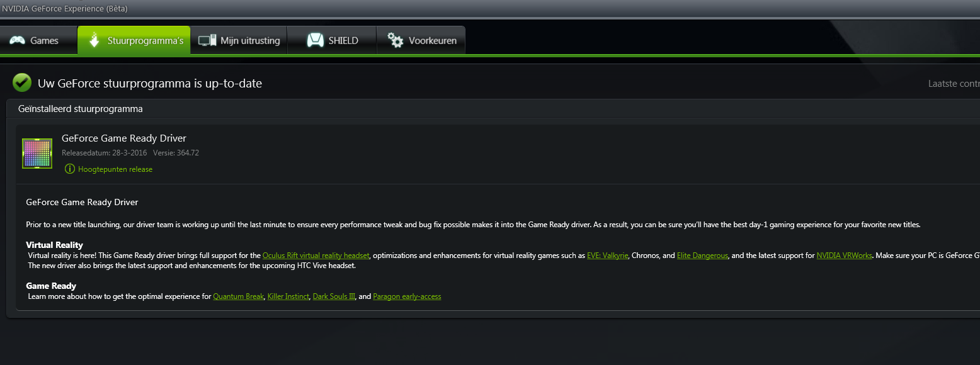Click the monitor icon on Mijn uitrusting tab

[x=207, y=41]
